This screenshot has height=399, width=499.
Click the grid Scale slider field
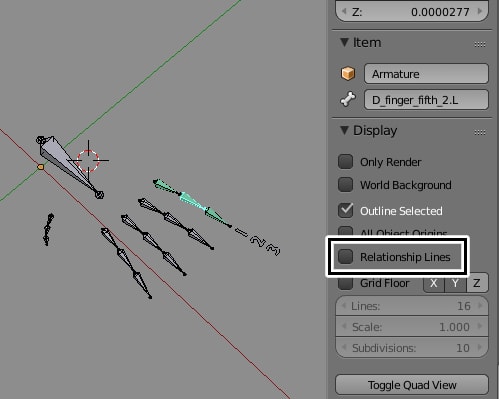click(412, 327)
